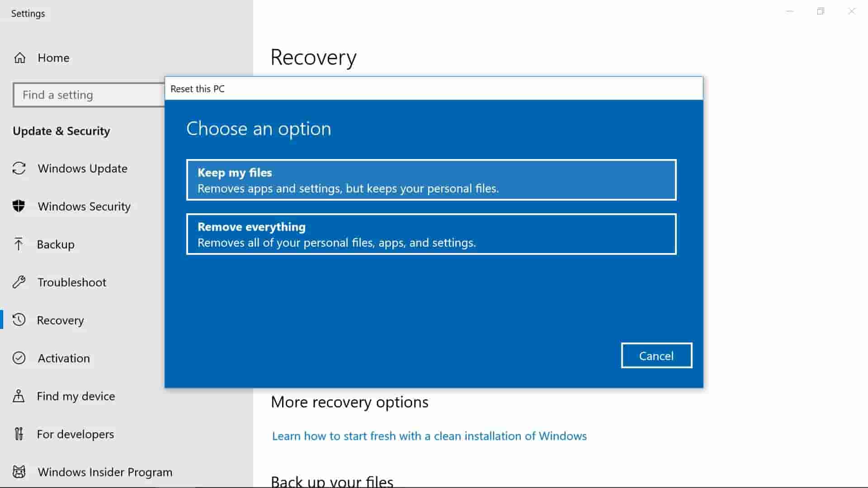Select Keep my files reset option

(x=432, y=179)
